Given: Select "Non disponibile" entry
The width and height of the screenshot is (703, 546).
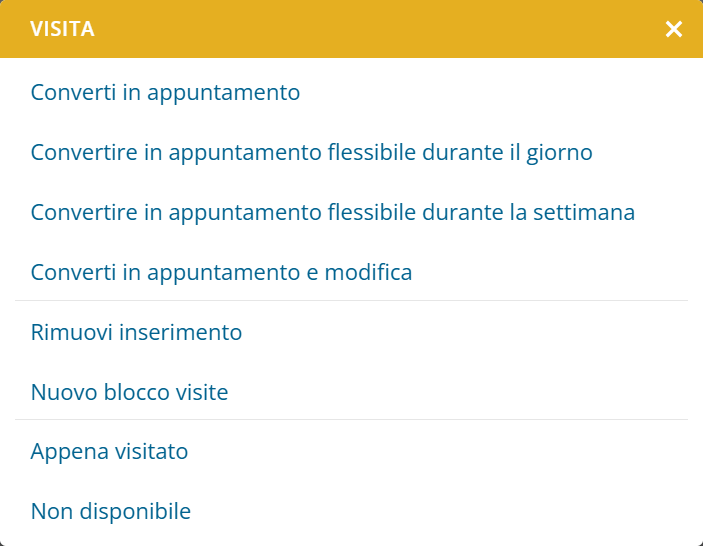Looking at the screenshot, I should 111,512.
